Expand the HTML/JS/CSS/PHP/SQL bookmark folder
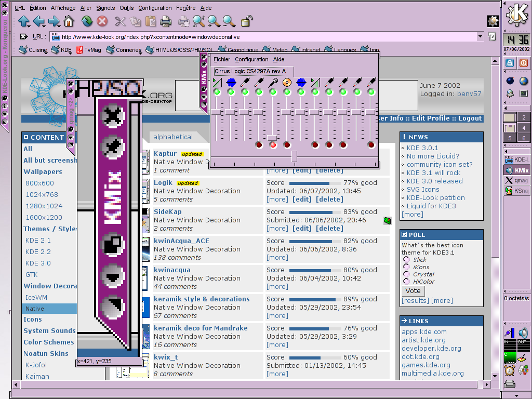 [179, 50]
